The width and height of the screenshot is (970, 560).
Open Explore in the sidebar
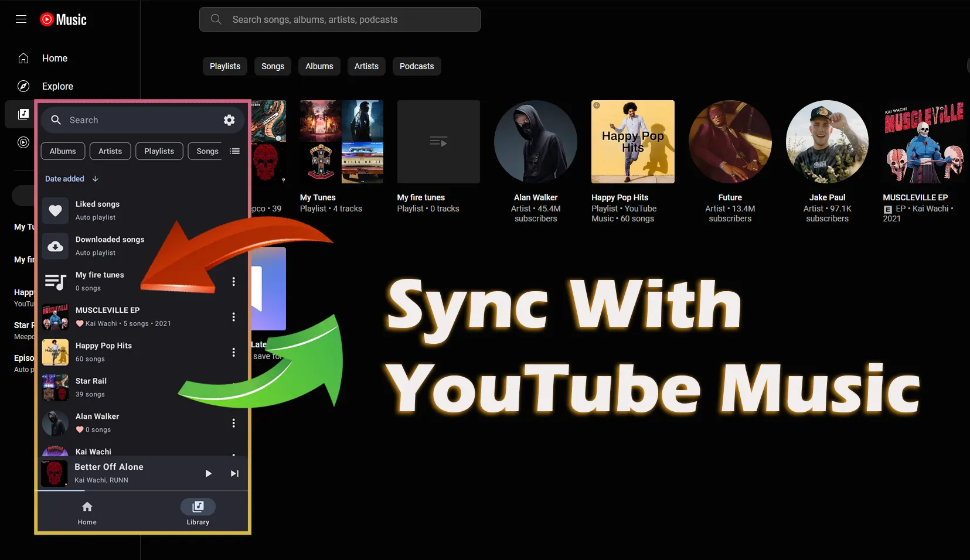[x=57, y=86]
